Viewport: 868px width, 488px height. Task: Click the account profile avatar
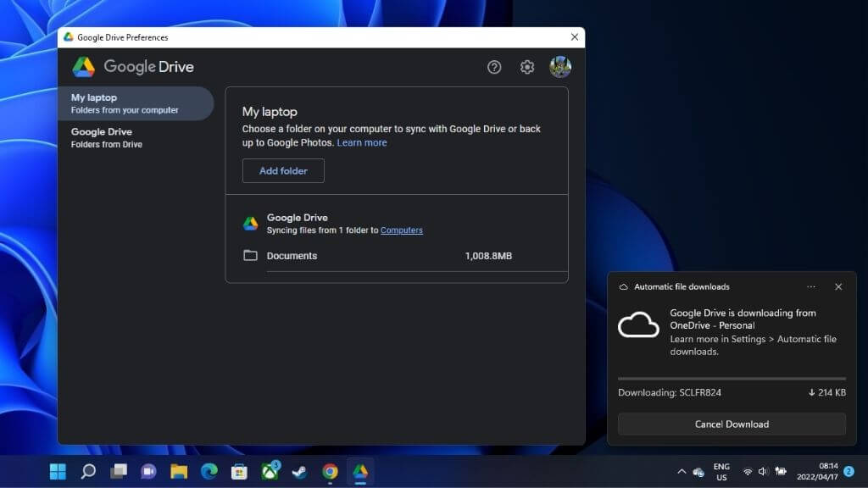(560, 67)
